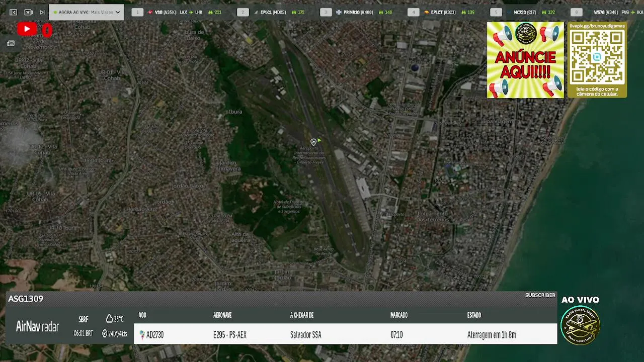Click the MARCADO column header
The image size is (644, 362).
tap(399, 315)
